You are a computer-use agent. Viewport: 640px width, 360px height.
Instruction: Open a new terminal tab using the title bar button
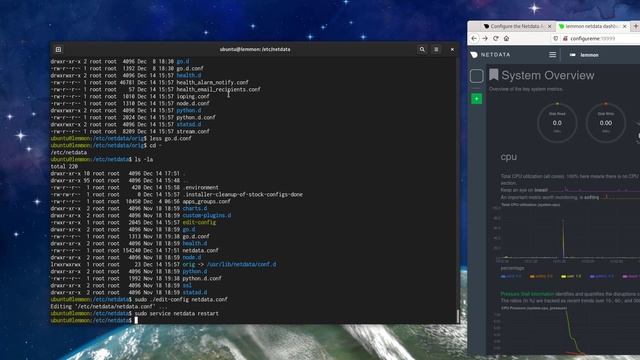(58, 49)
